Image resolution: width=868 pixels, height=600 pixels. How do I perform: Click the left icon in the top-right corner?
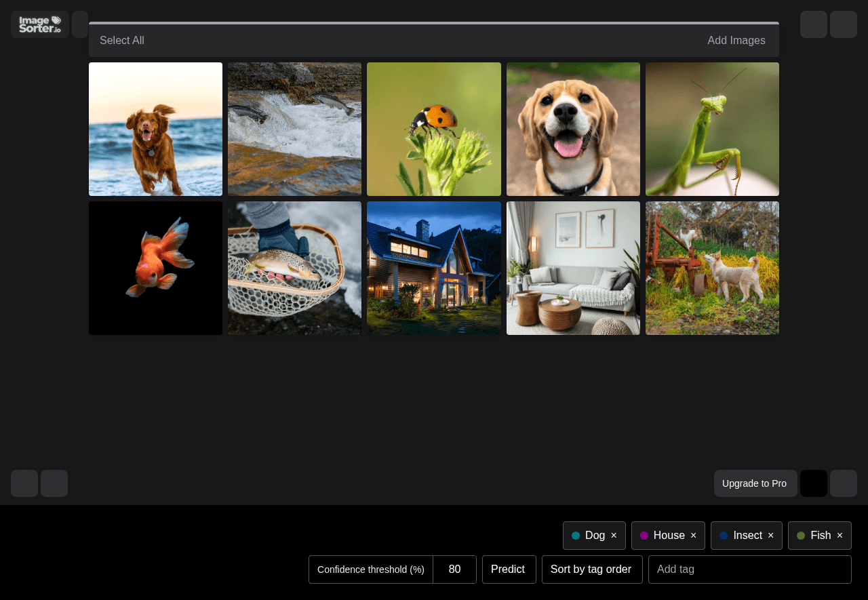click(x=814, y=24)
